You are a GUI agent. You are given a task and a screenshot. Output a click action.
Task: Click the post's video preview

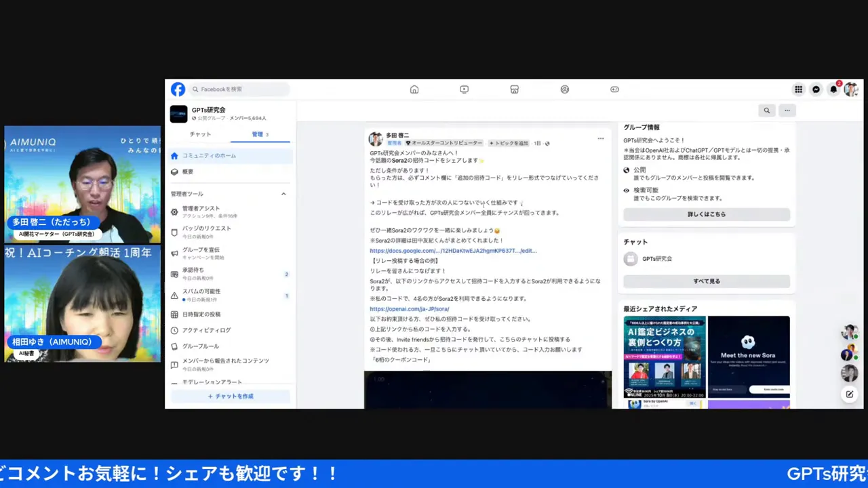click(488, 390)
